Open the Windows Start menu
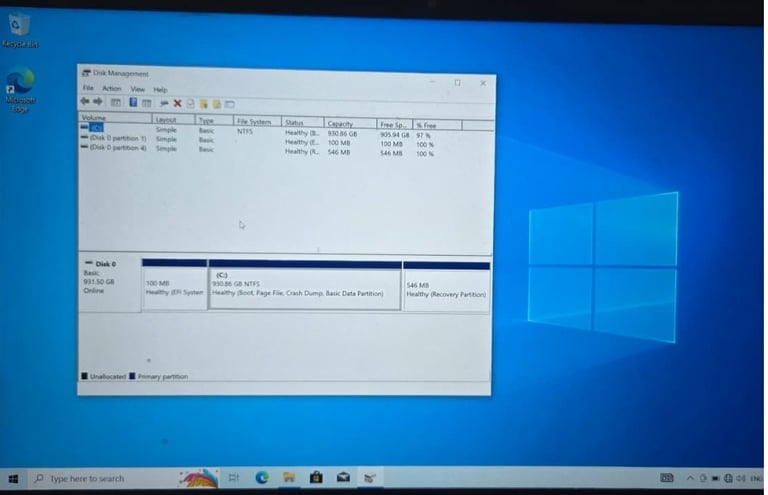The height and width of the screenshot is (495, 768). 13,478
